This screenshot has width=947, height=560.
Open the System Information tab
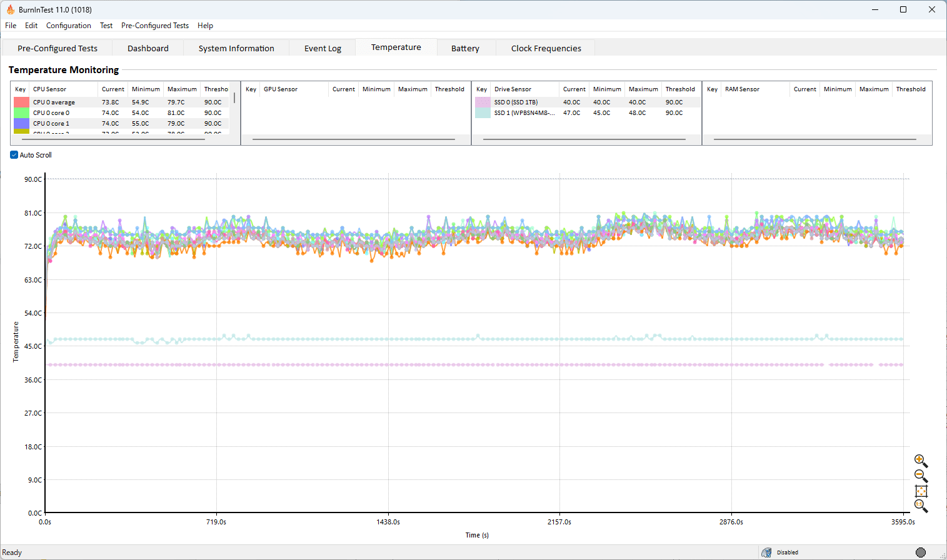[236, 48]
